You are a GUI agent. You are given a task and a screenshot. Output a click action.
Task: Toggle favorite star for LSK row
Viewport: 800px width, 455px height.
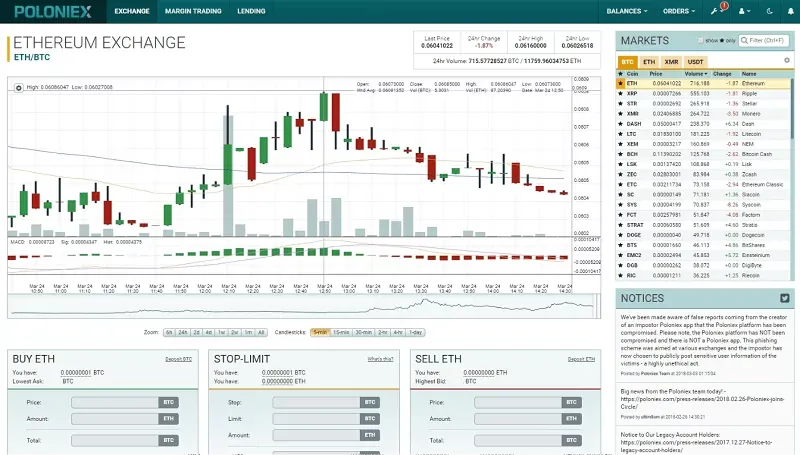tap(620, 164)
